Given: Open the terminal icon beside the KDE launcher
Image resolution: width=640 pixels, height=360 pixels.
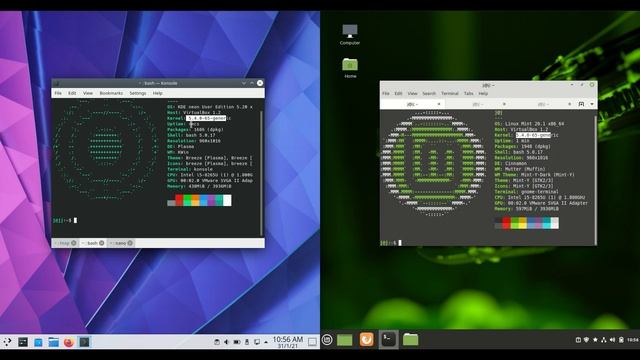Looking at the screenshot, I should point(23,342).
